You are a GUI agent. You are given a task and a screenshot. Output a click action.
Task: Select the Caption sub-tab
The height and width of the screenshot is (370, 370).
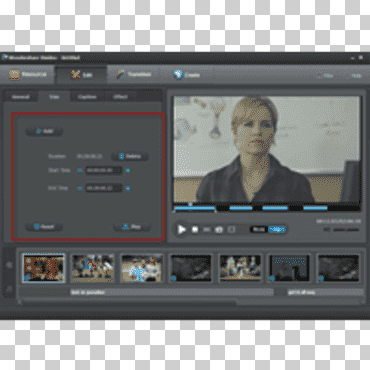87,97
